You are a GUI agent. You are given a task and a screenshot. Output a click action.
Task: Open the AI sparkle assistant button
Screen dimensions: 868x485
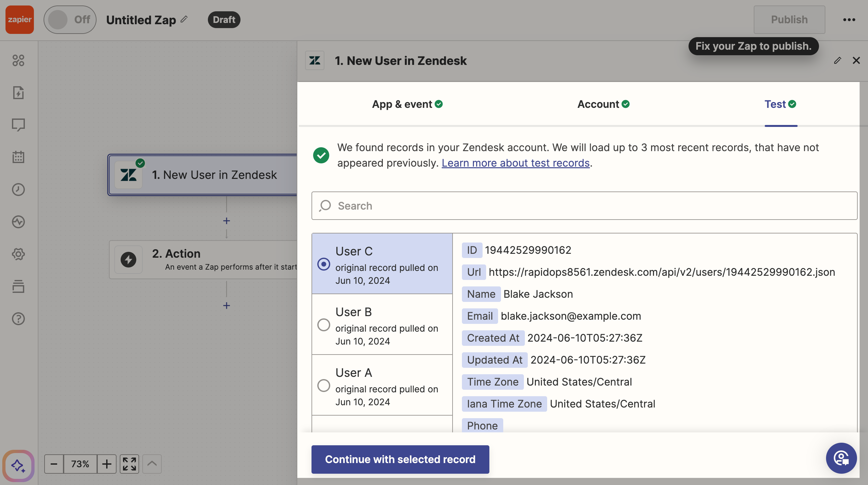pyautogui.click(x=18, y=465)
